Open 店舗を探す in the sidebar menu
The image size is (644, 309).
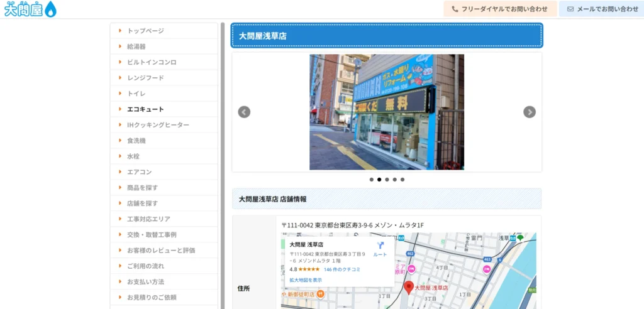tap(142, 203)
